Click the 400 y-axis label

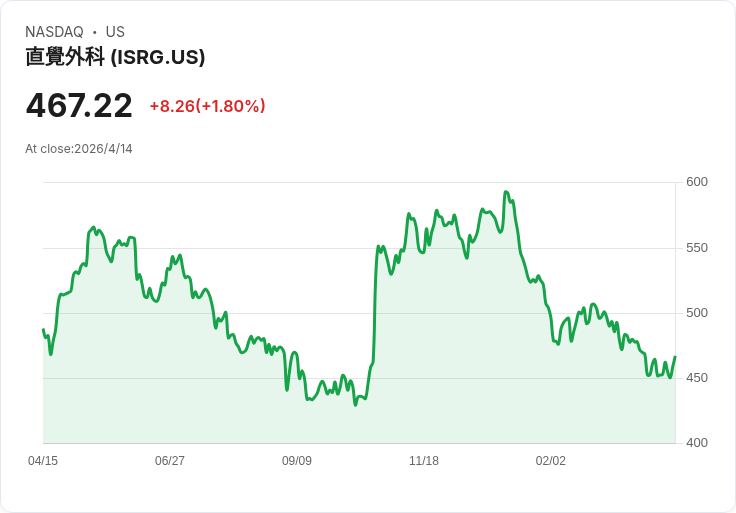(697, 443)
